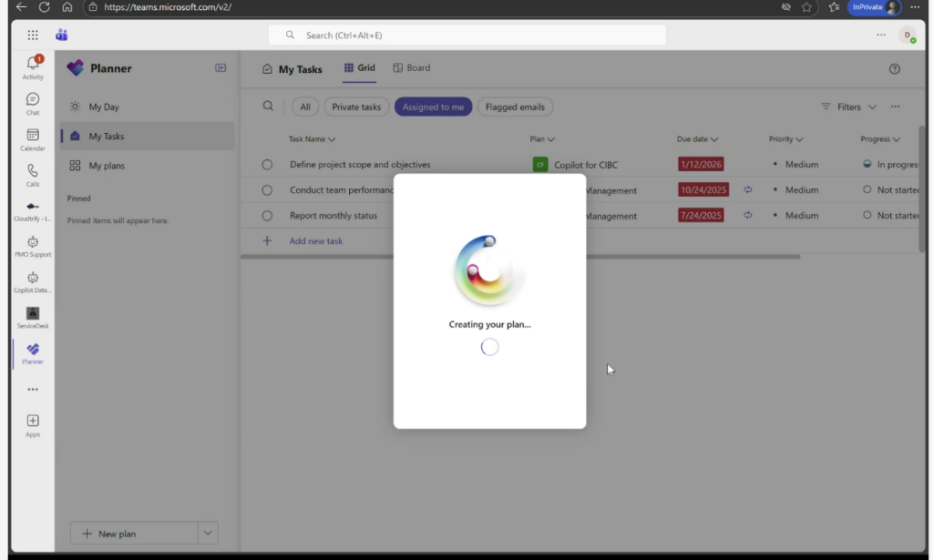Open My plans in Planner navigation
933x560 pixels.
click(x=147, y=166)
